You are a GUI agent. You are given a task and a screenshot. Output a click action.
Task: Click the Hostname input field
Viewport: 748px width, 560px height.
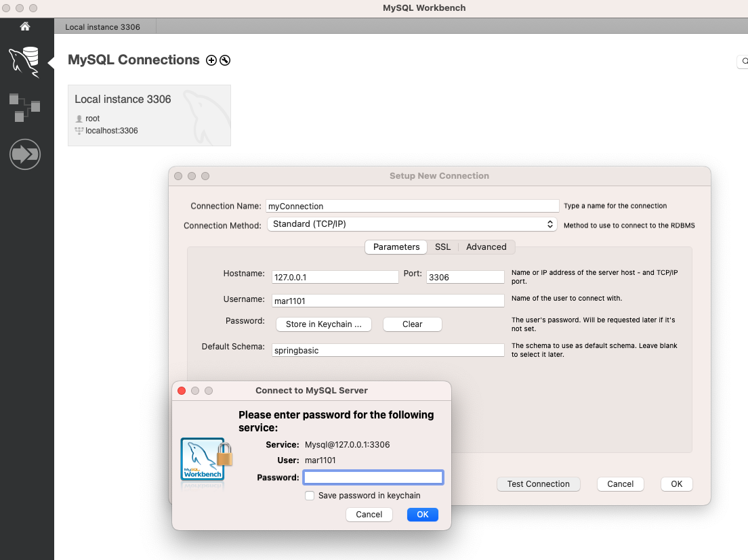335,277
